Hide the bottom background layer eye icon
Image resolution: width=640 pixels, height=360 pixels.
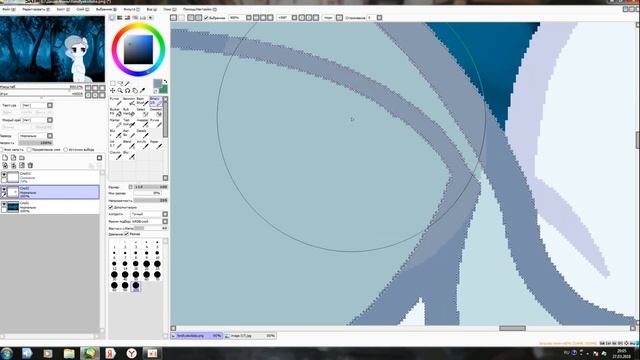click(4, 204)
